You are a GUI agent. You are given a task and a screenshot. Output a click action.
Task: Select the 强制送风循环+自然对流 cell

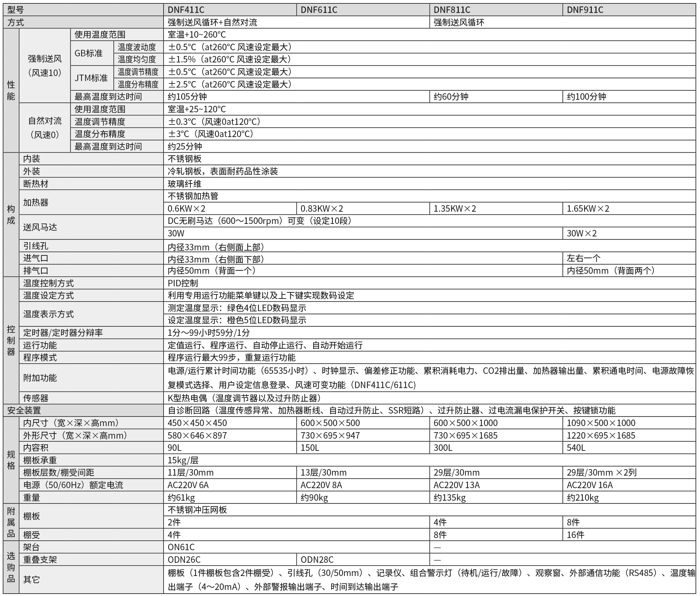pyautogui.click(x=297, y=22)
